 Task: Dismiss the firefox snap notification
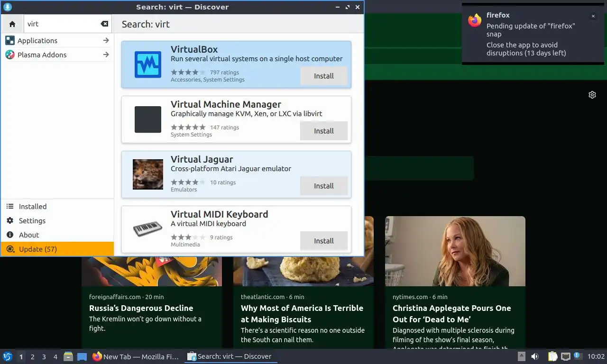pyautogui.click(x=593, y=16)
